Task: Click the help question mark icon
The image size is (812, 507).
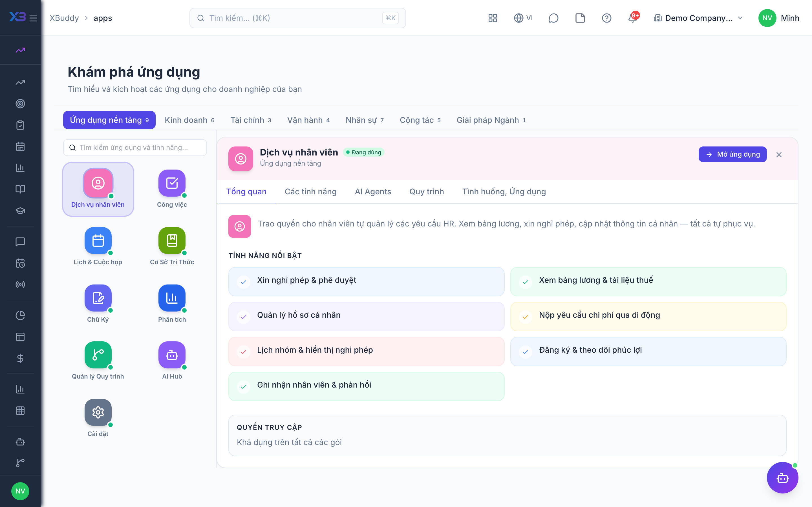Action: coord(606,18)
